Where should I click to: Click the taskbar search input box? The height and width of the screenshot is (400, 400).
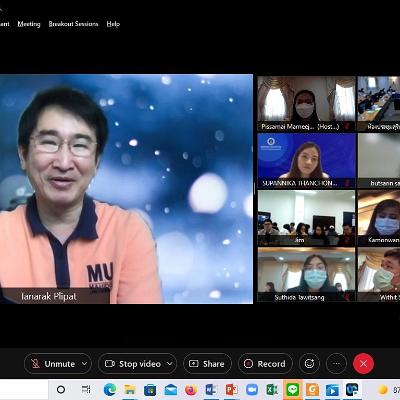tap(24, 389)
